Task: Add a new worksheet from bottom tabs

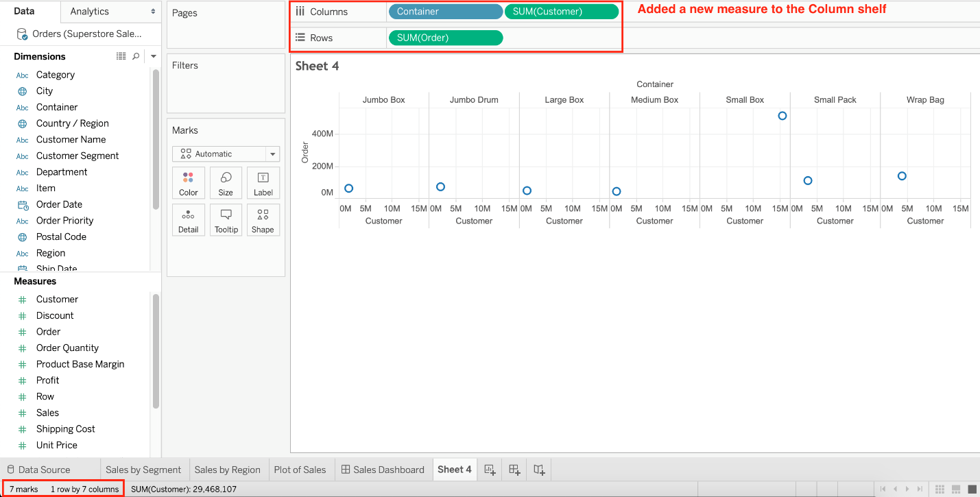Action: [x=490, y=470]
